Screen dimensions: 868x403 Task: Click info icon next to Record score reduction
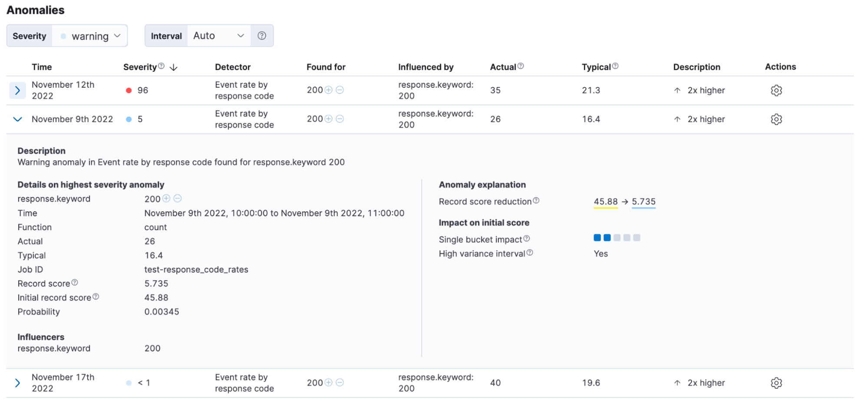pyautogui.click(x=536, y=201)
